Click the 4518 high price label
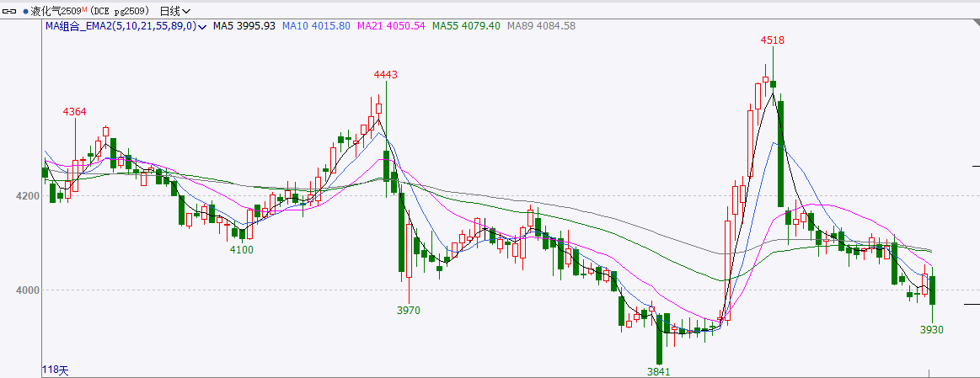Screen dimensions: 980x378 pyautogui.click(x=772, y=40)
